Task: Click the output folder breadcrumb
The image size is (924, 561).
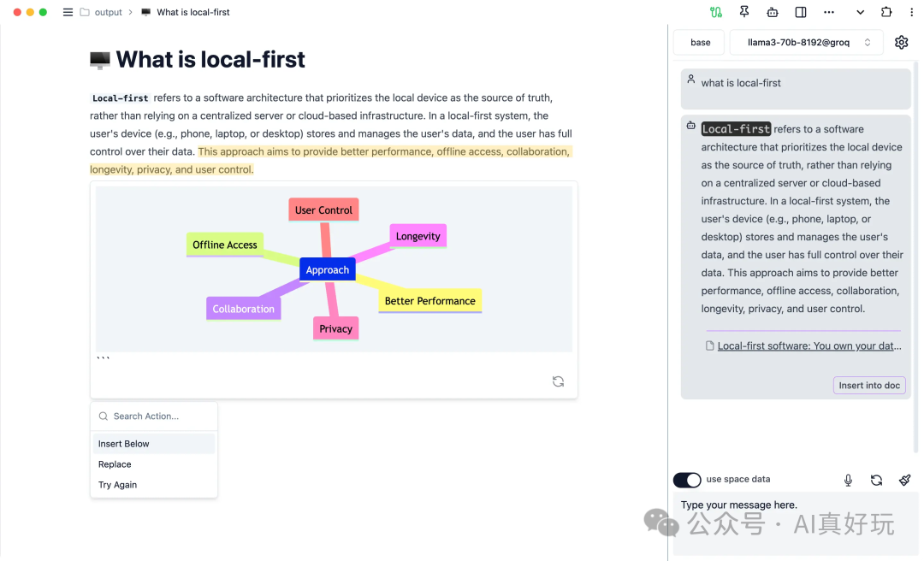Action: [108, 12]
